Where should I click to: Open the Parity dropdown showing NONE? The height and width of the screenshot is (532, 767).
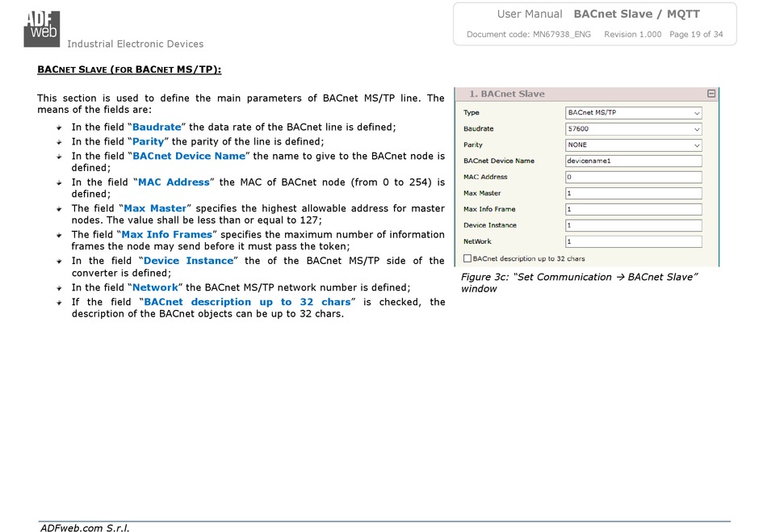point(634,145)
